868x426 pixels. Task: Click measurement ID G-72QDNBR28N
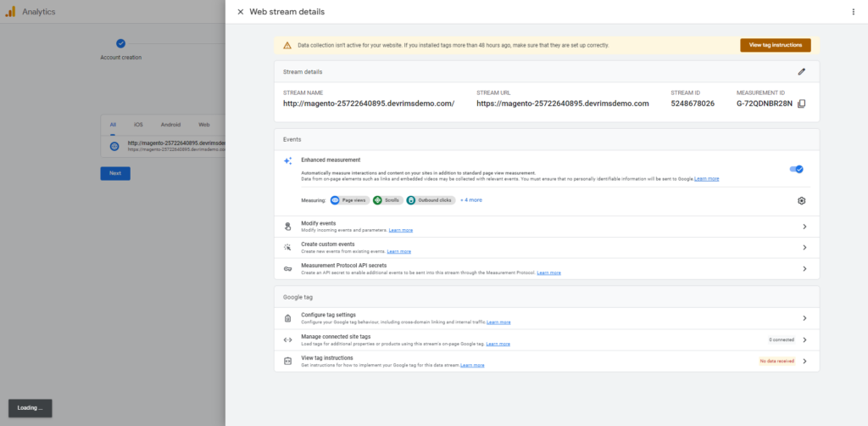coord(765,104)
